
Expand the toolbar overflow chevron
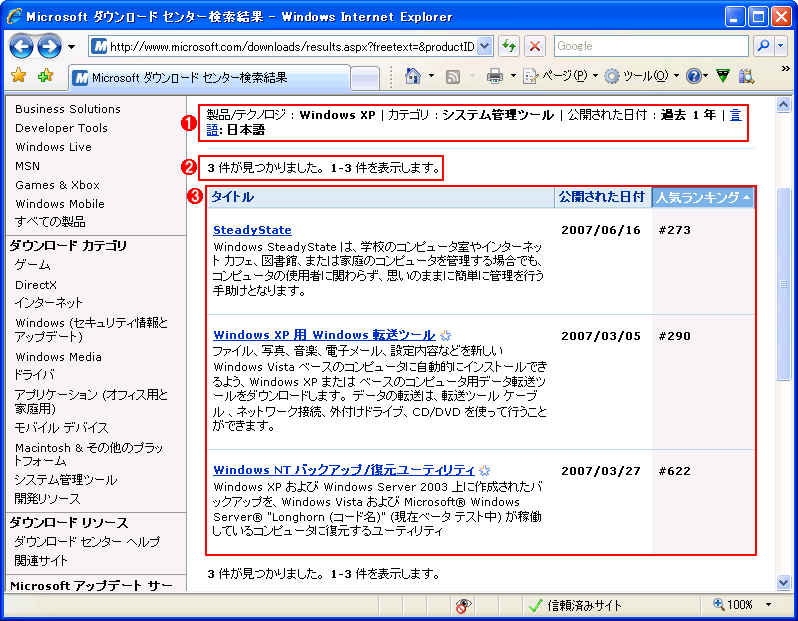[x=785, y=69]
